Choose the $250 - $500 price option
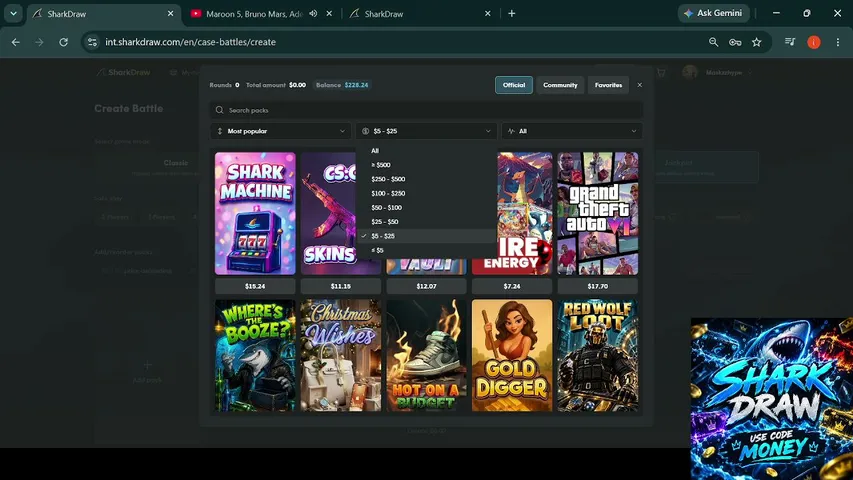Screen dimensions: 853x480 coord(426,179)
